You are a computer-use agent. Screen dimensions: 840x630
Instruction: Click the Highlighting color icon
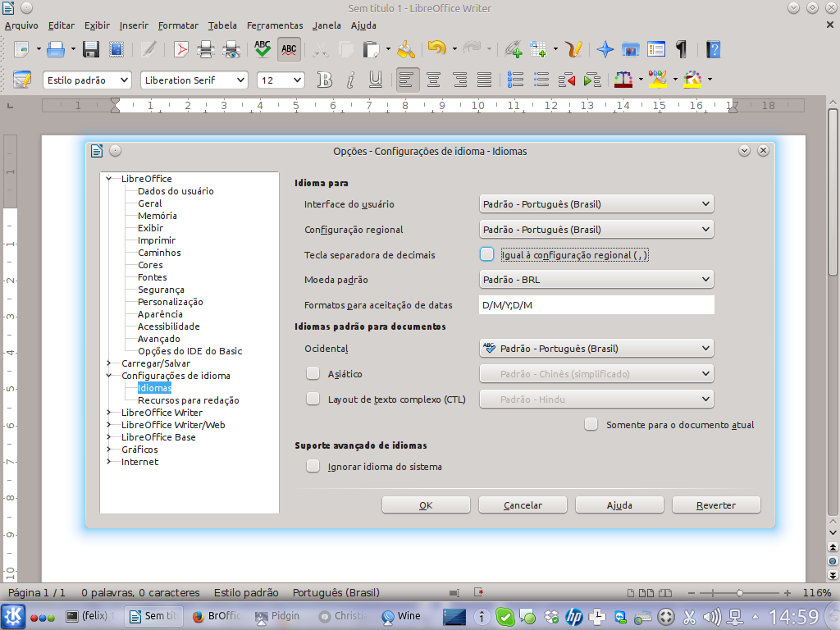click(x=658, y=80)
